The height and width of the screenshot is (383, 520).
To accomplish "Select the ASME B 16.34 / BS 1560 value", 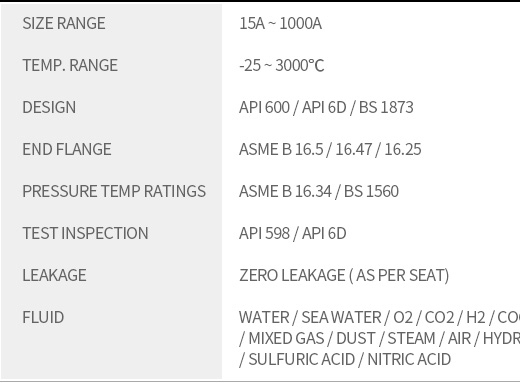I will 319,191.
